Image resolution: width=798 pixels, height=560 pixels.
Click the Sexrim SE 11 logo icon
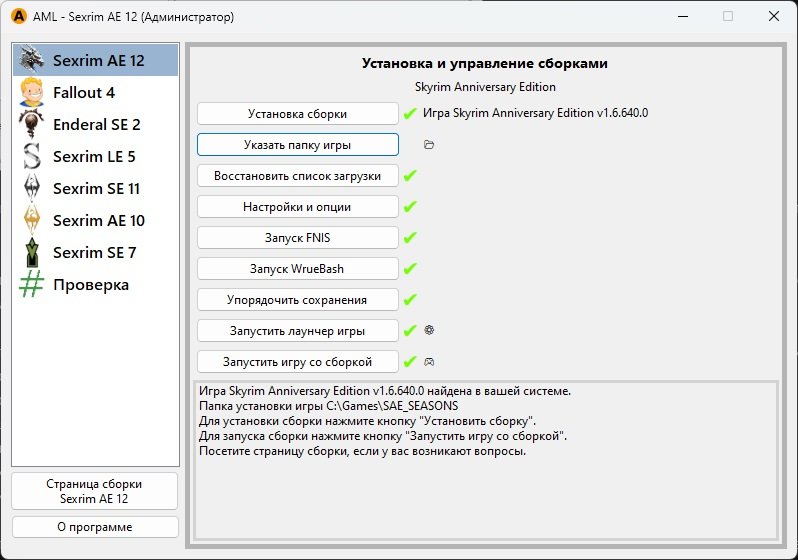pos(33,188)
